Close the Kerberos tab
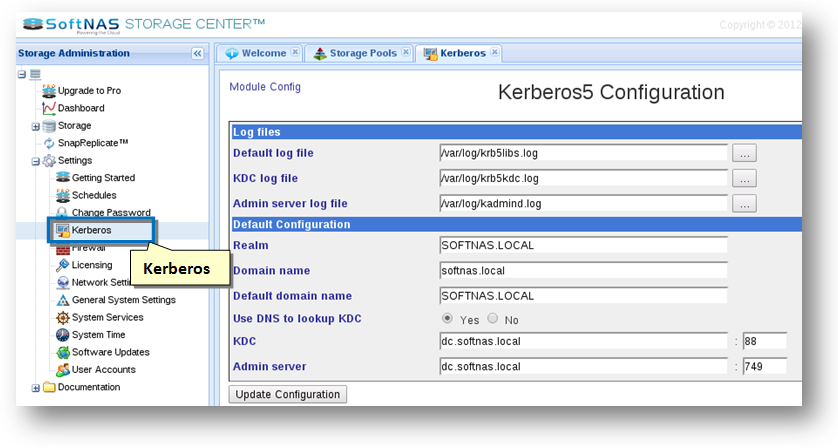 (x=494, y=52)
